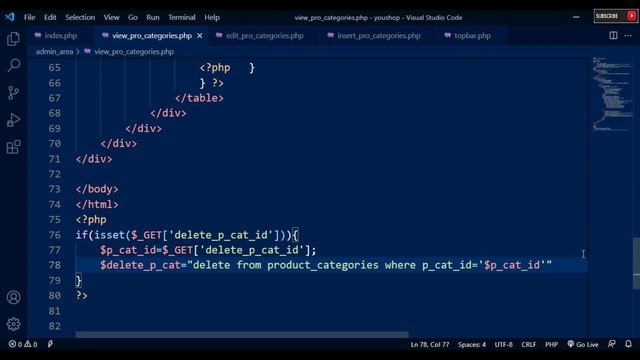
Task: Start Go Live server
Action: (583, 344)
